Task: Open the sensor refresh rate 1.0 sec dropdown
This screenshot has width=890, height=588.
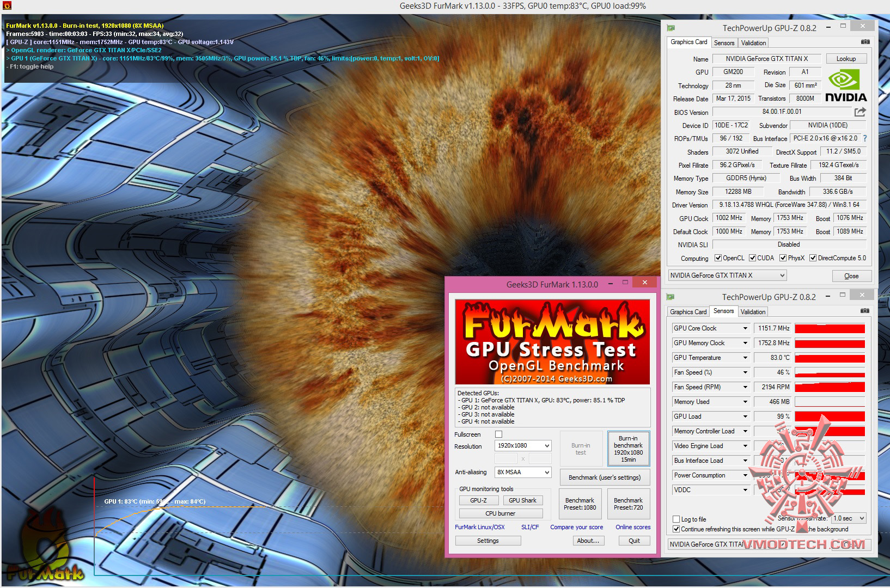Action: [849, 518]
